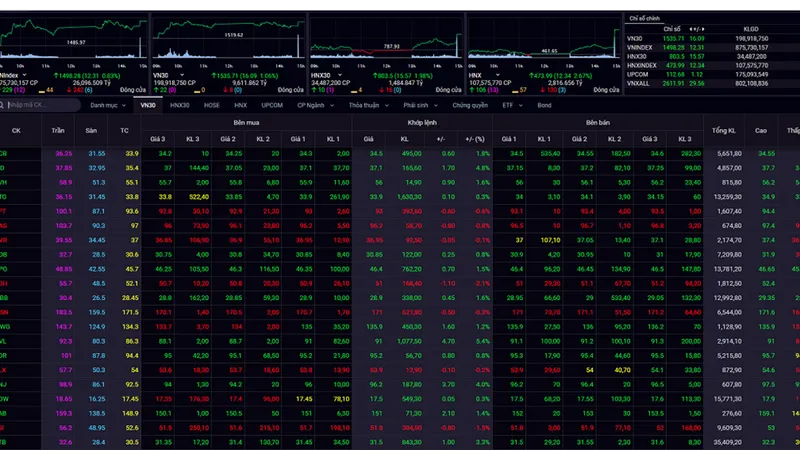800x450 pixels.
Task: Focus the stock code search field
Action: pyautogui.click(x=40, y=105)
